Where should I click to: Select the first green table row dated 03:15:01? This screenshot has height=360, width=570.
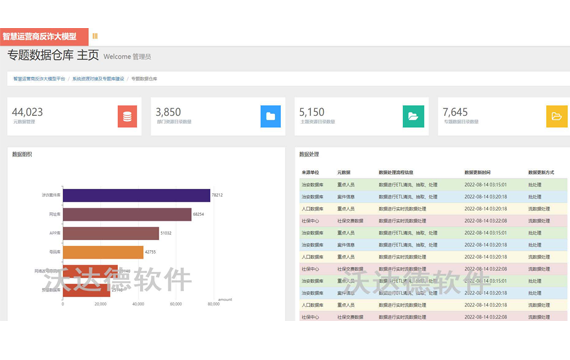434,185
